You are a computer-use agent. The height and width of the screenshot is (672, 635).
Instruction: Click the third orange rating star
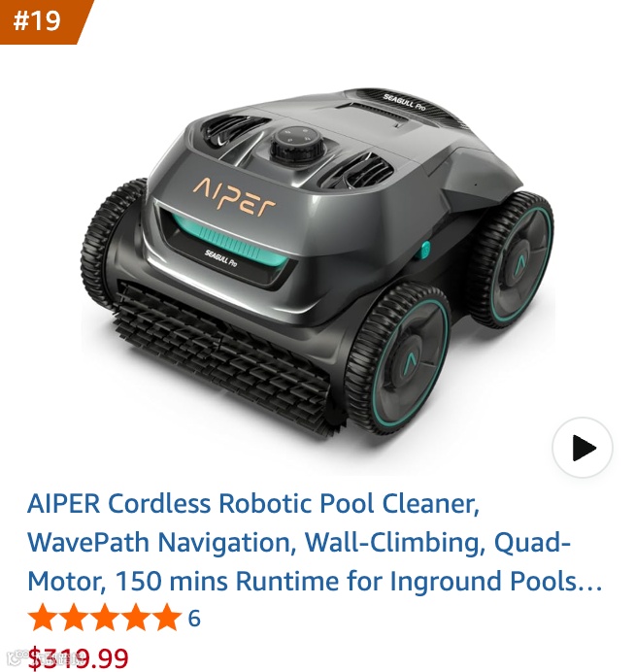(105, 618)
